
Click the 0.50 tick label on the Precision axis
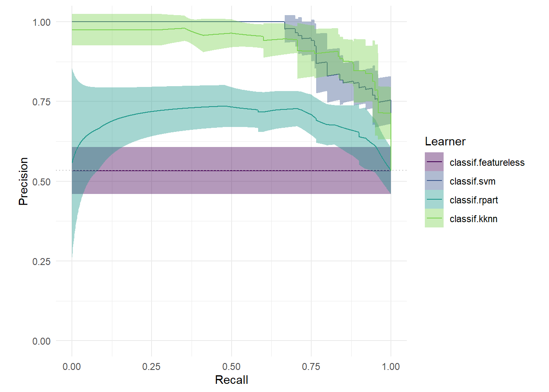(41, 182)
